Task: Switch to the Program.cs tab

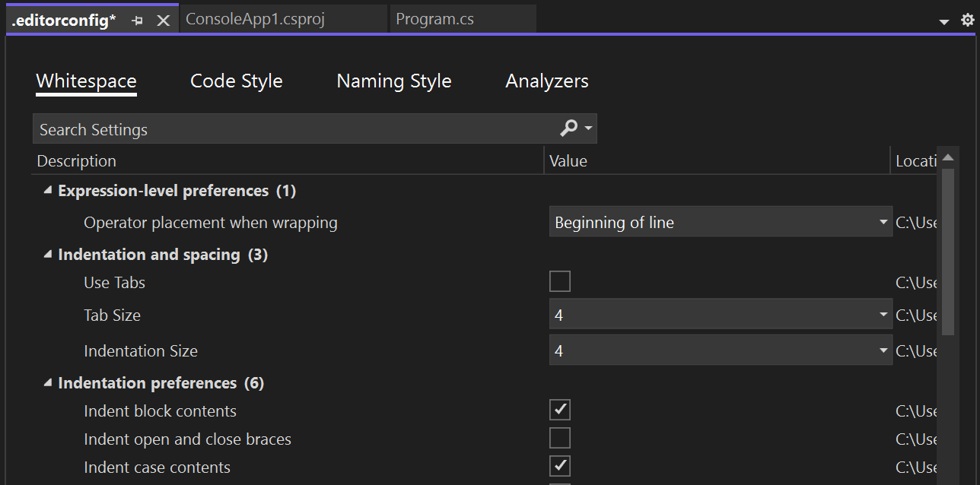Action: coord(434,18)
